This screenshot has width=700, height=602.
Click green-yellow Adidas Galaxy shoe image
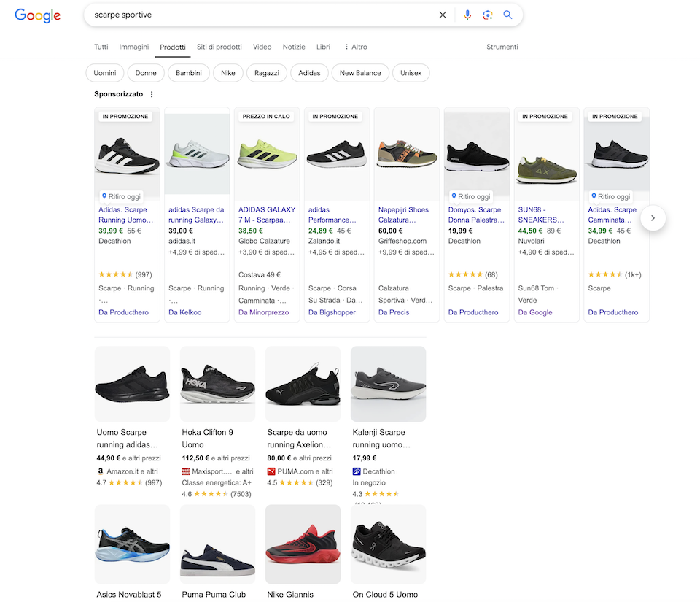click(267, 154)
